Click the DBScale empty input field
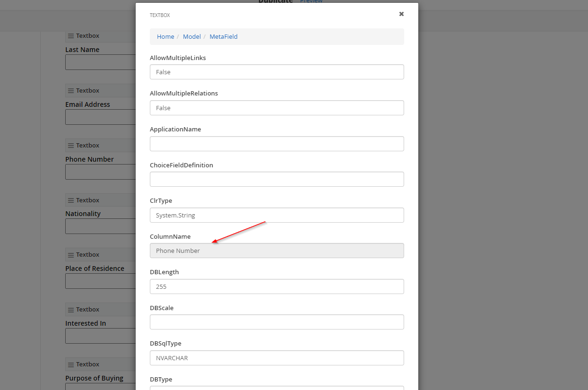The width and height of the screenshot is (588, 390). (x=277, y=322)
